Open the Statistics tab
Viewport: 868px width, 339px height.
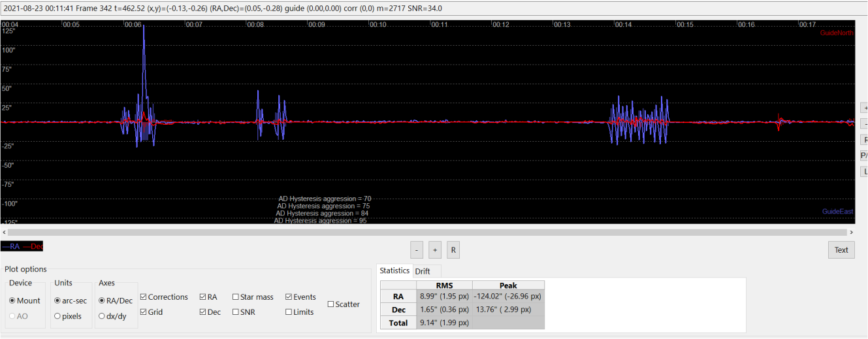click(394, 270)
